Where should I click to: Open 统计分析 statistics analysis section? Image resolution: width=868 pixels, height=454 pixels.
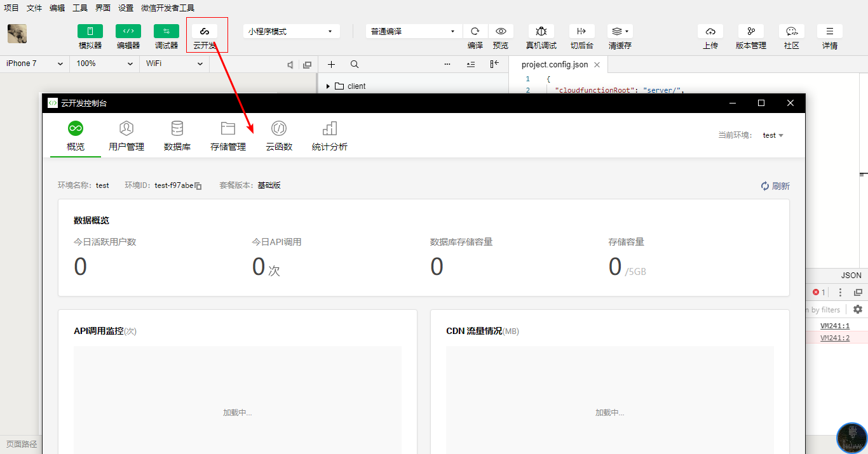click(329, 136)
